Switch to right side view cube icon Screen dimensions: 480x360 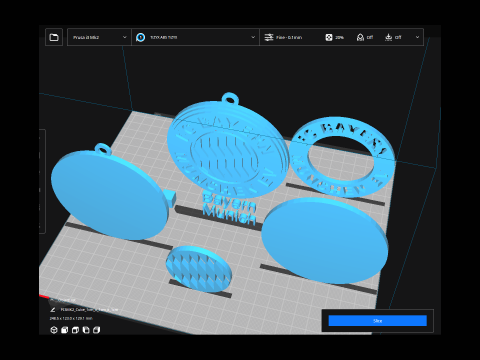click(x=97, y=330)
